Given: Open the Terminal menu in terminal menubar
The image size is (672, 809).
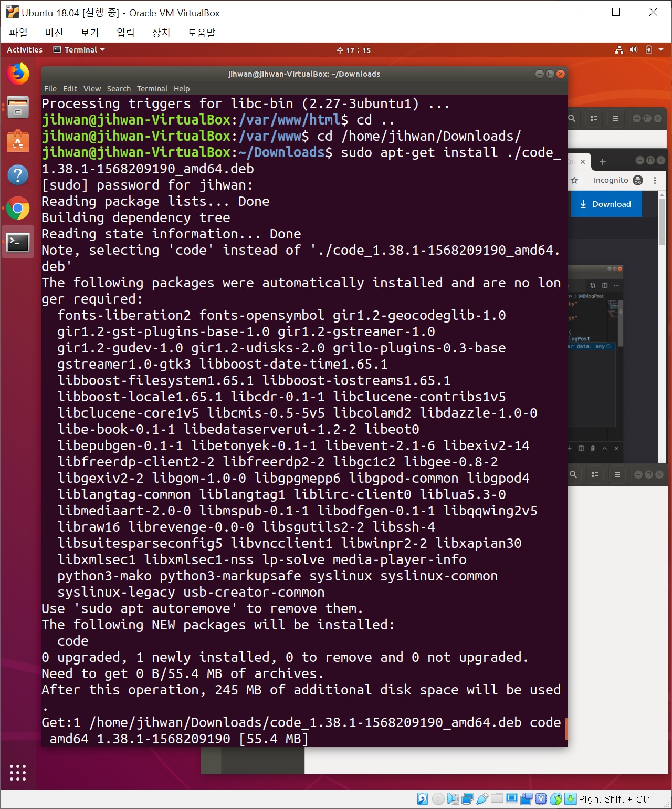Looking at the screenshot, I should [152, 89].
